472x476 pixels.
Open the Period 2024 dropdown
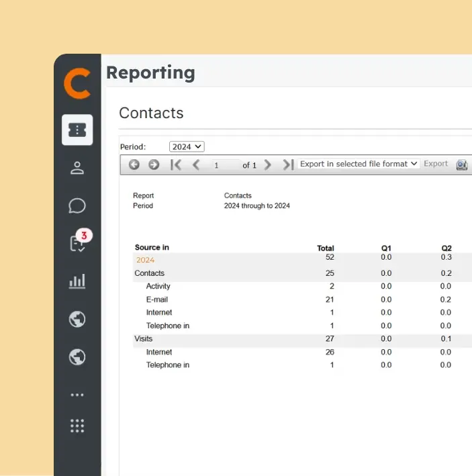(x=187, y=146)
